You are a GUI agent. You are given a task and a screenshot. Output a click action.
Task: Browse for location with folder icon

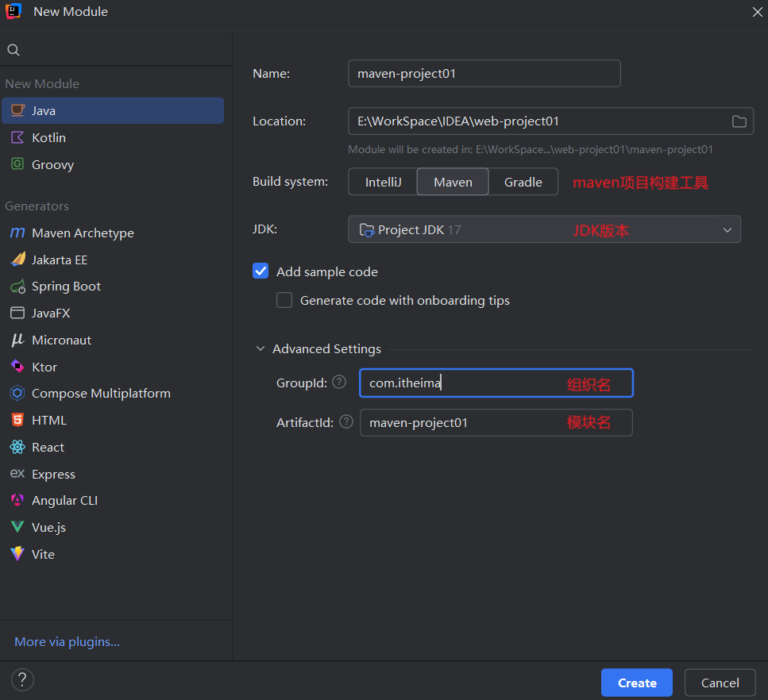click(x=739, y=121)
